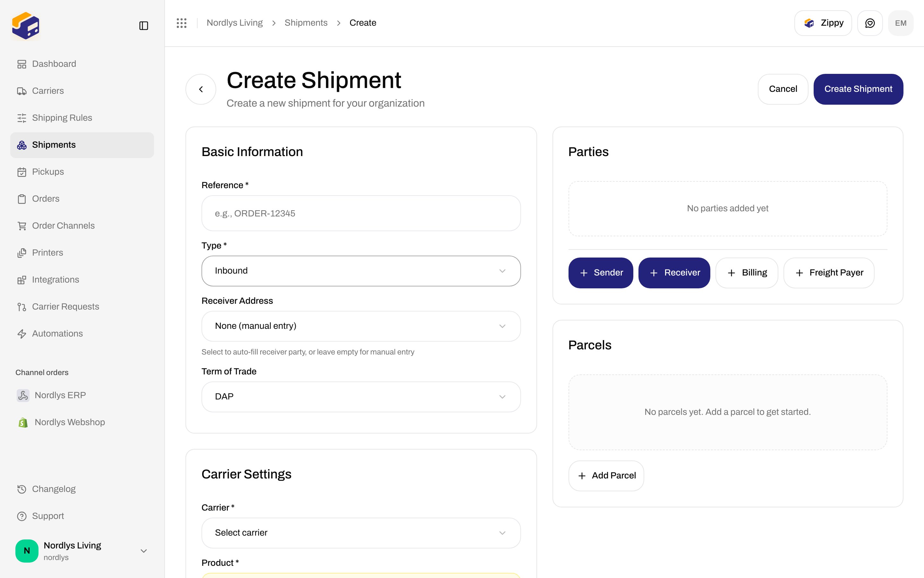Open the Zippy assistant button
The width and height of the screenshot is (924, 578).
[823, 23]
